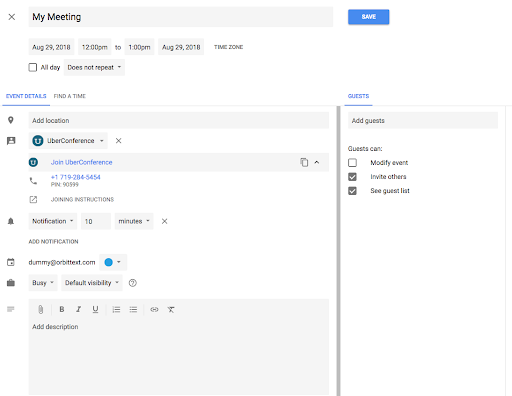Change the 1:00pm end time

point(139,47)
